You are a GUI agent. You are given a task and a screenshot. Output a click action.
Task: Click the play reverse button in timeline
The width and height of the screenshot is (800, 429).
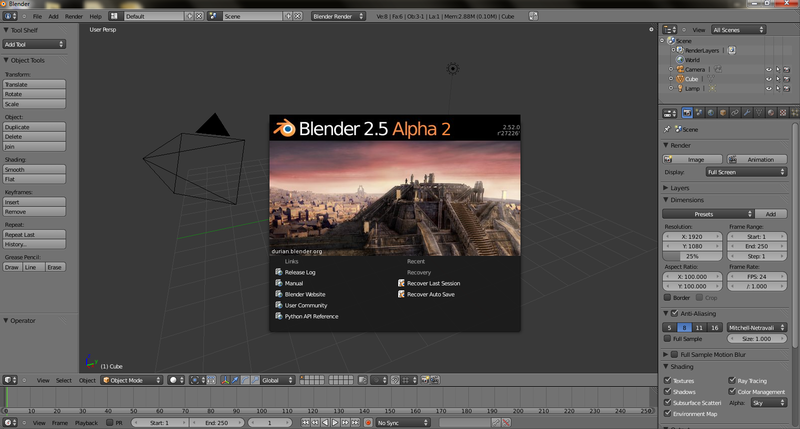[326, 422]
